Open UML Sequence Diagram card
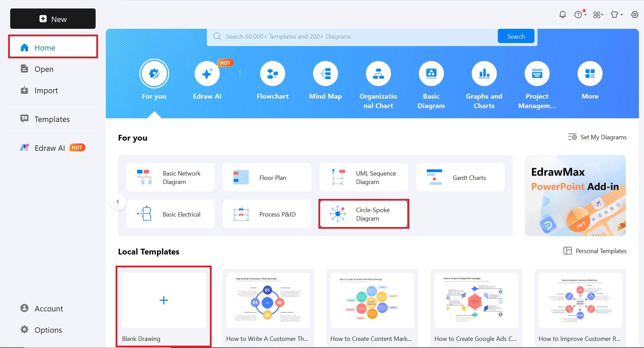 (x=364, y=177)
